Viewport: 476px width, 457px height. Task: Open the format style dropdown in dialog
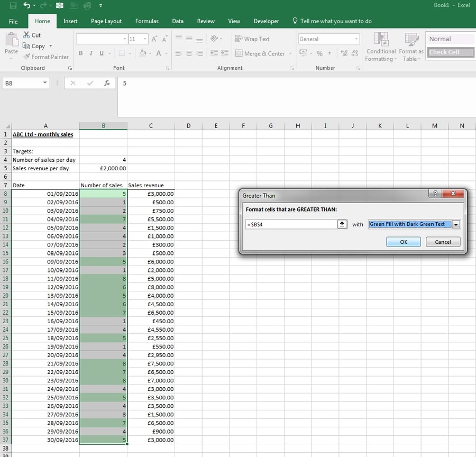456,224
